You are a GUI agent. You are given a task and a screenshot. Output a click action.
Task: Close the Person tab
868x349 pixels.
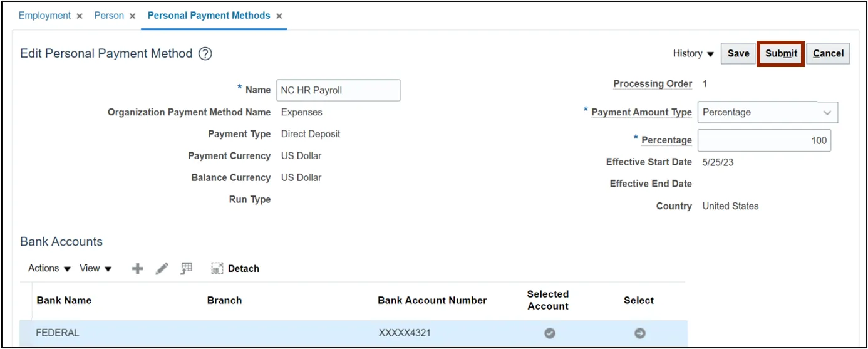133,16
